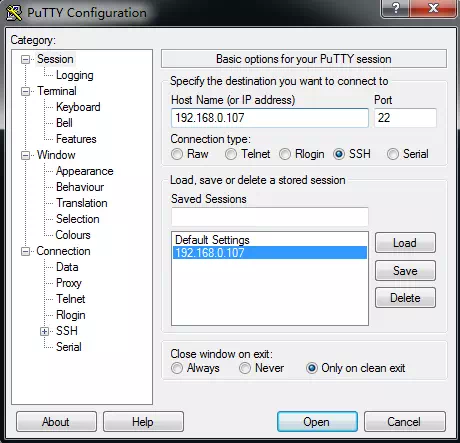Image resolution: width=460 pixels, height=443 pixels.
Task: Open the Connection category
Action: [63, 251]
